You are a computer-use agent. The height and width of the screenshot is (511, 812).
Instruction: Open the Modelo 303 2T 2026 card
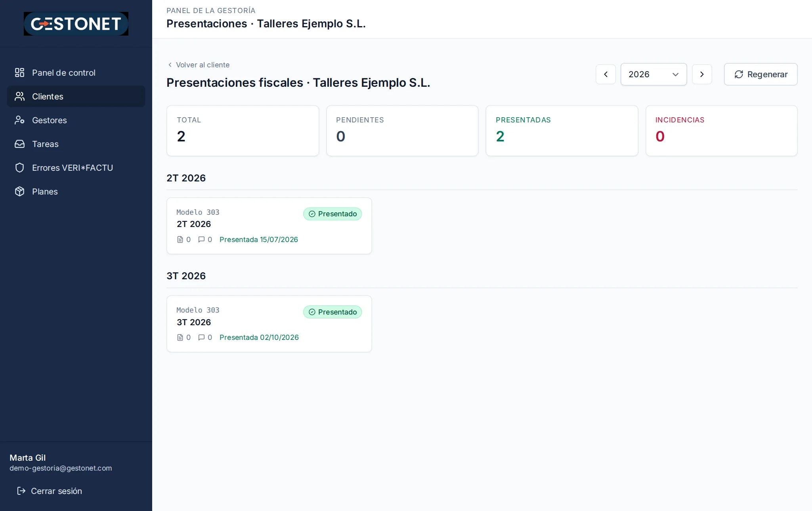[269, 226]
